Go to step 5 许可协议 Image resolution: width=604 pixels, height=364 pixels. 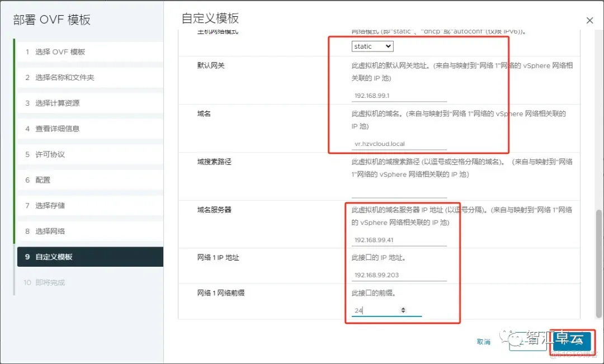click(x=90, y=154)
